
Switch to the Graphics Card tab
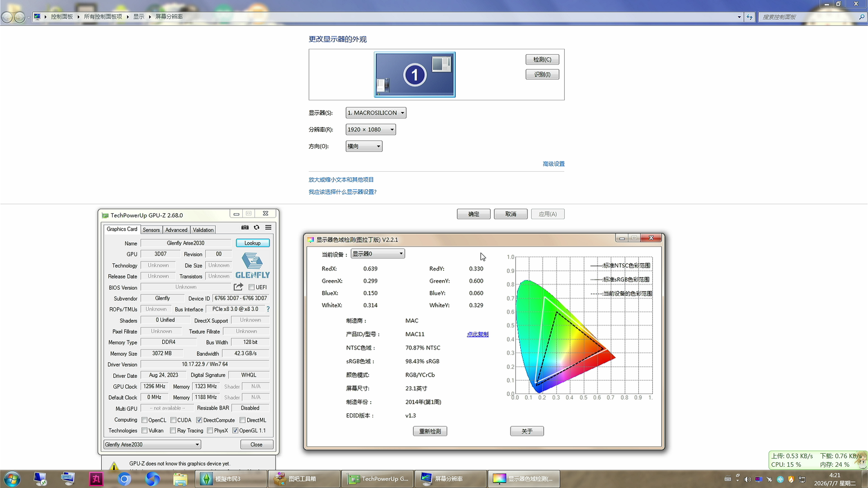click(122, 229)
